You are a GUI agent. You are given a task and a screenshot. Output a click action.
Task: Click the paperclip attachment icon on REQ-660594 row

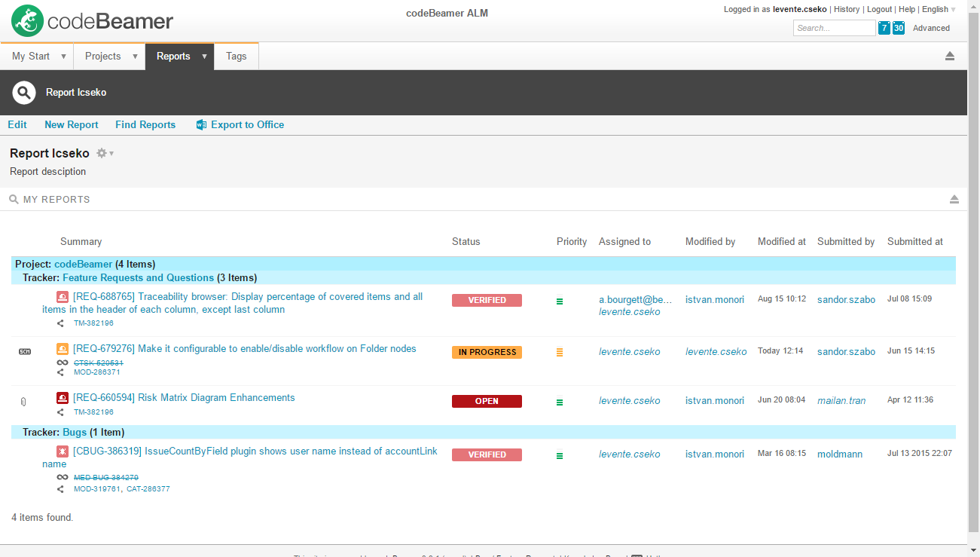[x=23, y=402]
